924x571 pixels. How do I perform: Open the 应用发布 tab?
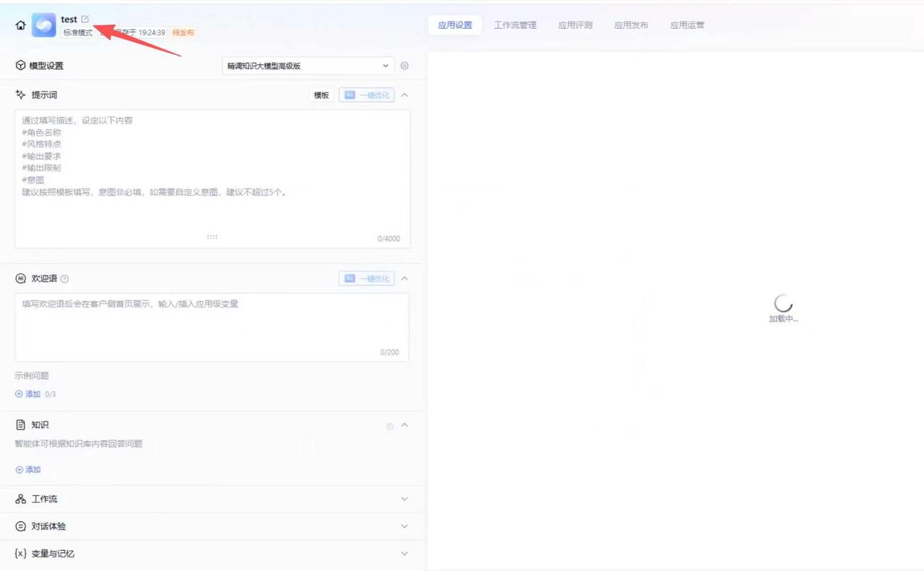click(x=631, y=25)
